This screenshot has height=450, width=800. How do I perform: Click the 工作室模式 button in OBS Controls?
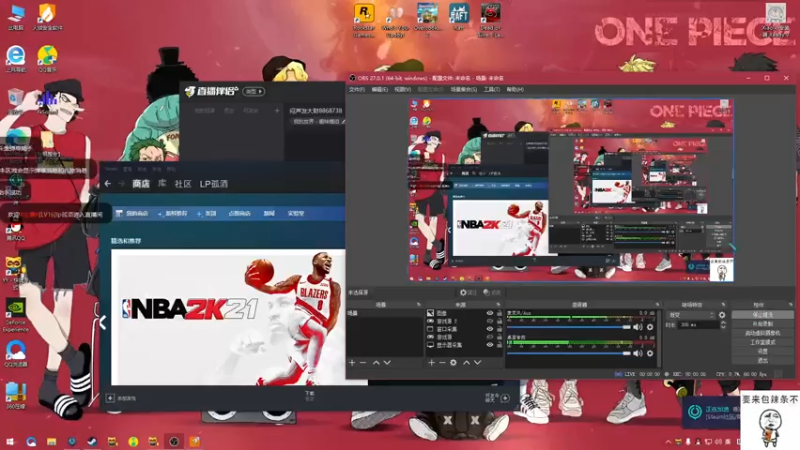(762, 342)
